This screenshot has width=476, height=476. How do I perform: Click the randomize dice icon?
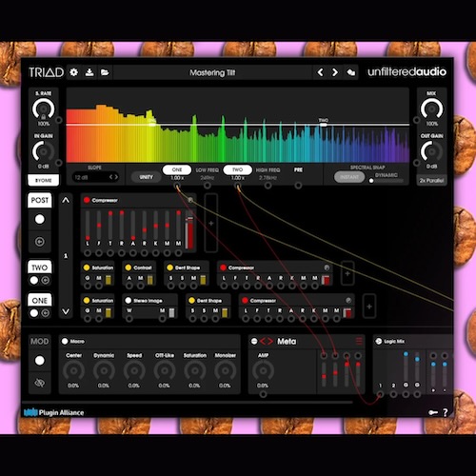click(x=351, y=72)
